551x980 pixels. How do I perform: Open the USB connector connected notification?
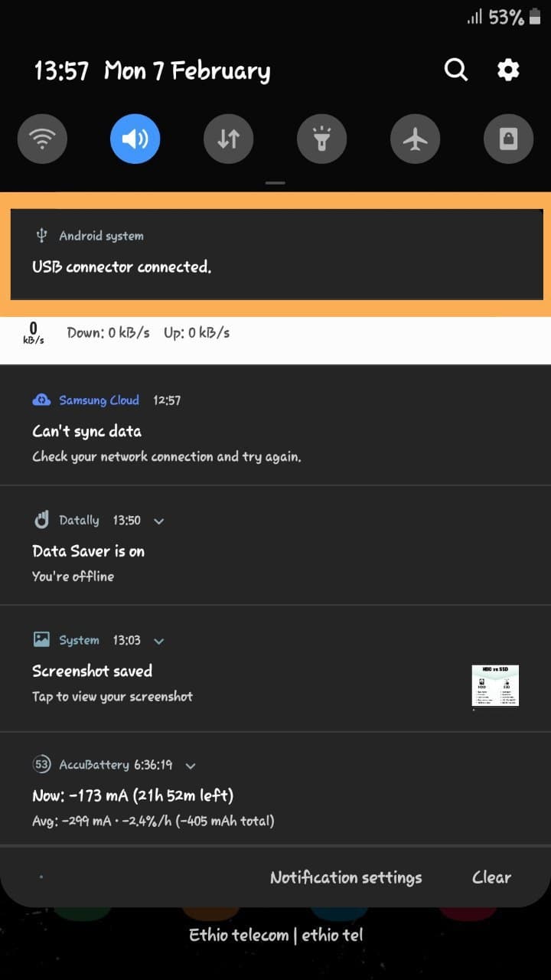pos(275,254)
